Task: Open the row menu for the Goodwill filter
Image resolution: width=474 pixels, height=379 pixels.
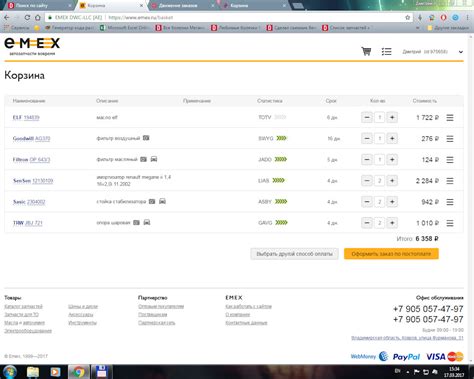Action: pyautogui.click(x=450, y=139)
